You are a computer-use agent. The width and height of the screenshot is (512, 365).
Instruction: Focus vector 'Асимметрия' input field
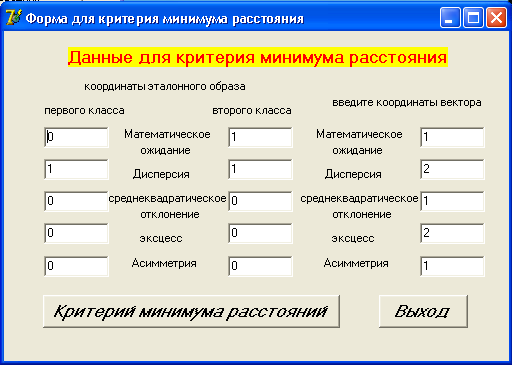tap(452, 266)
